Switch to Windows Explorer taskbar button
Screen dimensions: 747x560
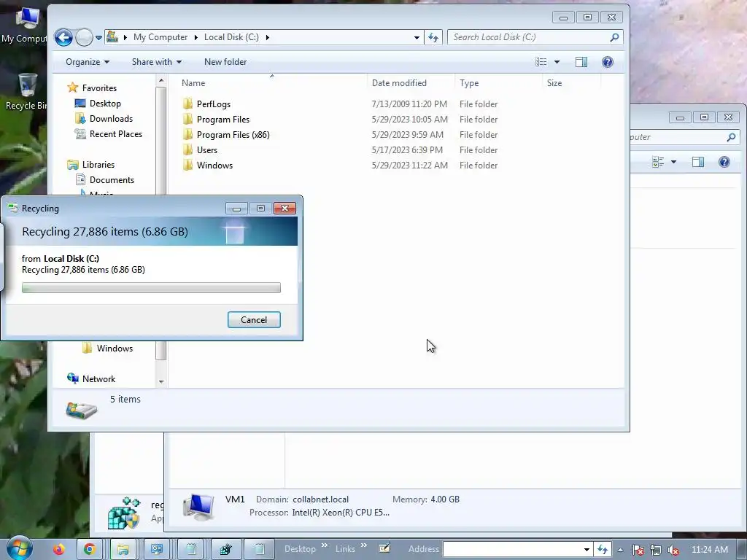(123, 549)
